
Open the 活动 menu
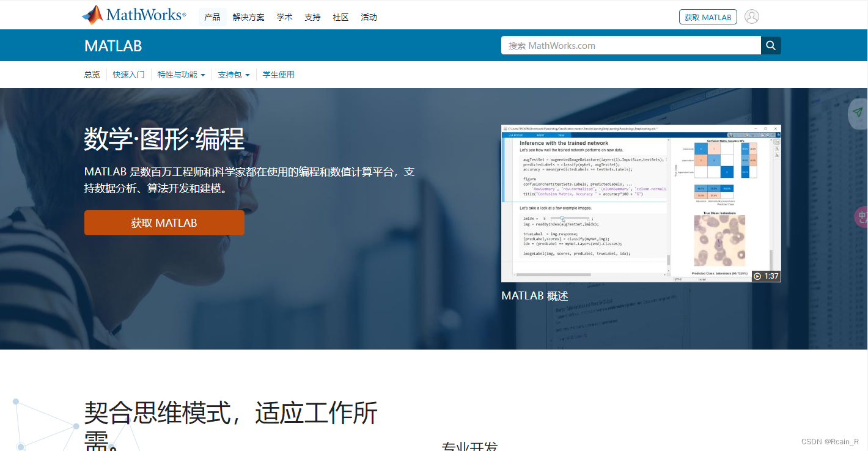tap(369, 17)
